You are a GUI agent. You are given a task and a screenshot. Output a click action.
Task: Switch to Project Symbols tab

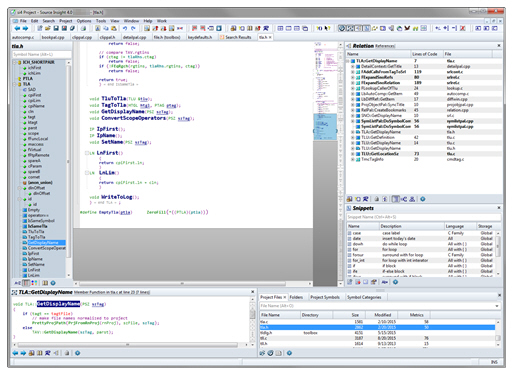click(x=325, y=297)
